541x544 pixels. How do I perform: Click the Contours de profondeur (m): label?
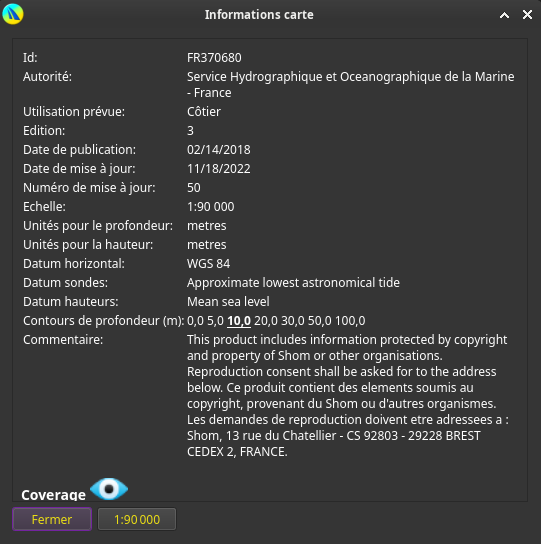point(103,321)
